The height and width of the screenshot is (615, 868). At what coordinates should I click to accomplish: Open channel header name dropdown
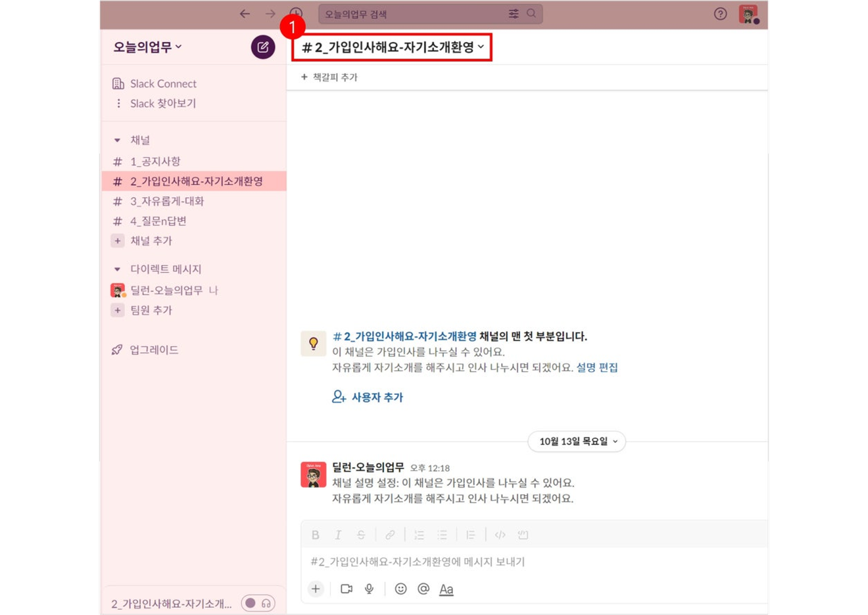pyautogui.click(x=393, y=47)
